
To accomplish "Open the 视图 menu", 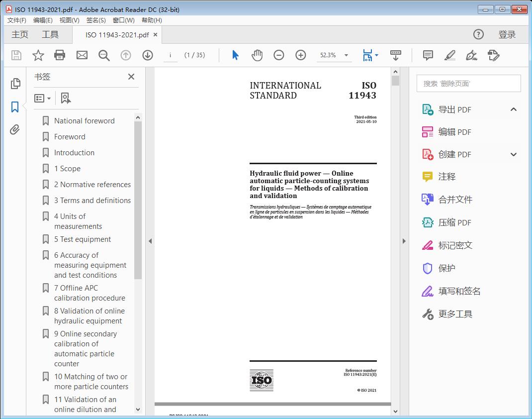I will point(69,20).
